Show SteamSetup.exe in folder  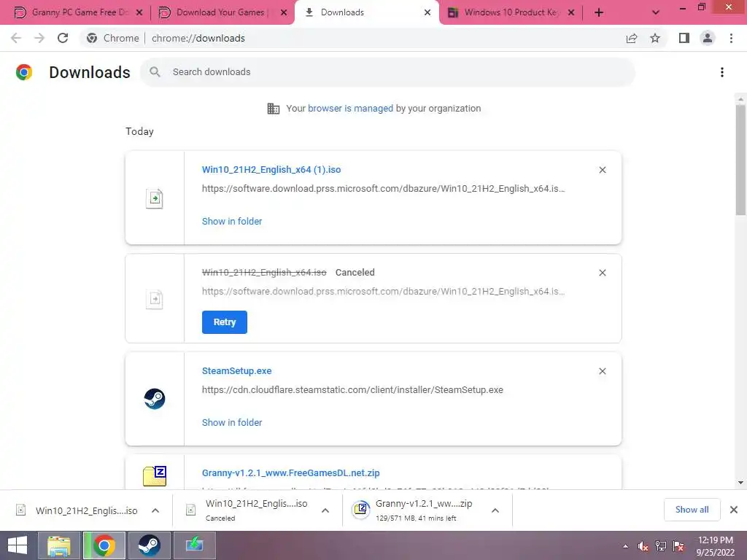point(232,423)
